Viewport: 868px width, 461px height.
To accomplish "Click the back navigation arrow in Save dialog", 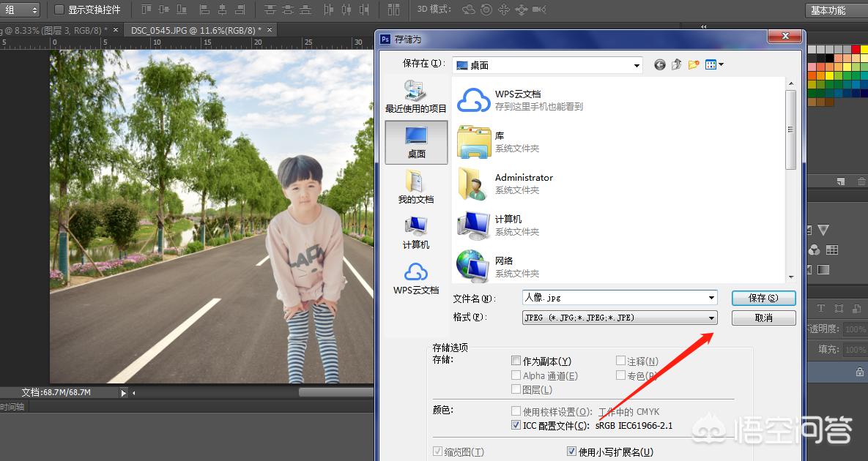I will tap(659, 64).
